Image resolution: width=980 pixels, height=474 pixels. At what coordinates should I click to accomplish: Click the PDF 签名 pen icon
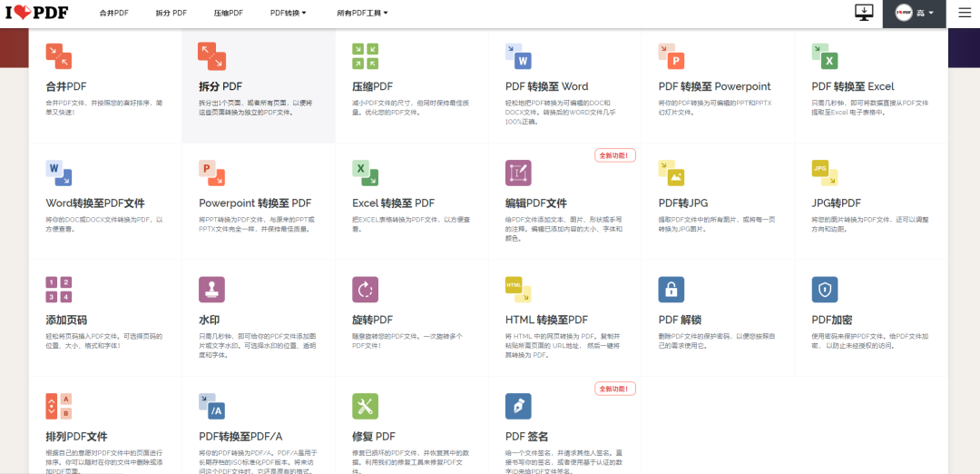(518, 406)
